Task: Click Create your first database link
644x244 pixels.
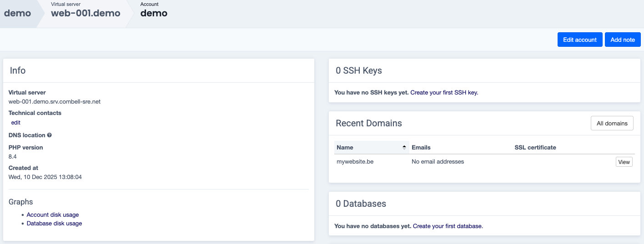Action: (448, 226)
